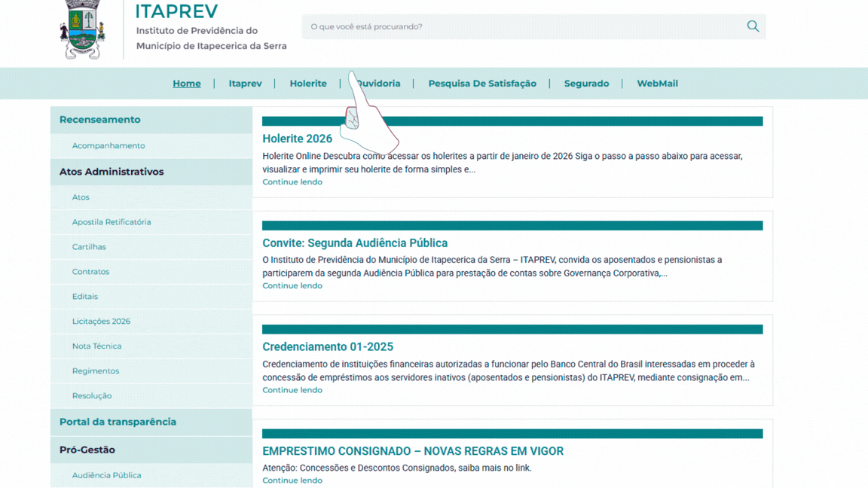868x488 pixels.
Task: Open EMPRESTIMO CONSIGNADO – NOVAS REGRAS EM VIGOR post
Action: (x=413, y=451)
